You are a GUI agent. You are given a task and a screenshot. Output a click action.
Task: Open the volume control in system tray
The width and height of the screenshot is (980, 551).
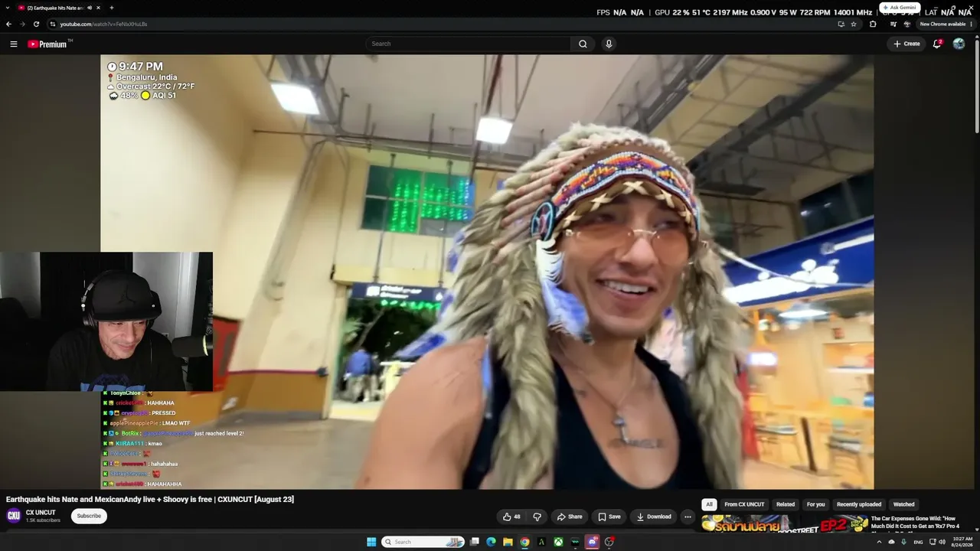pos(942,542)
